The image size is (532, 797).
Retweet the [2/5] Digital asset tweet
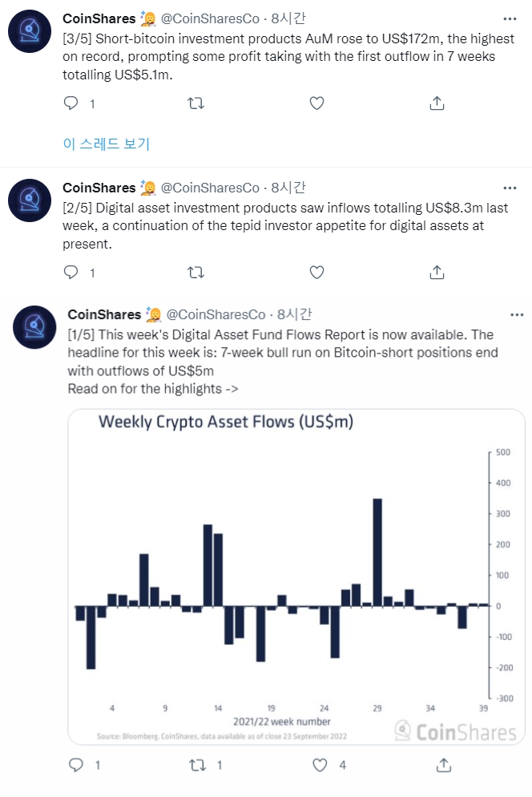195,273
